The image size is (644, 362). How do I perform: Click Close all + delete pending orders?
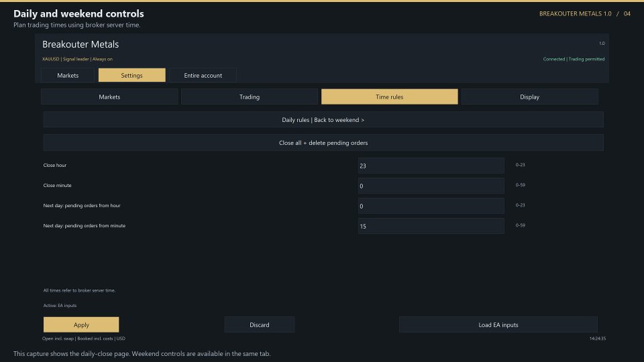pos(323,143)
